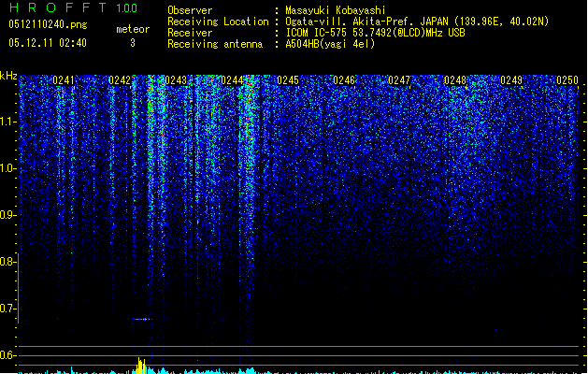
Task: Click the date stamp 05.12.11 02:40
Action: tap(48, 43)
